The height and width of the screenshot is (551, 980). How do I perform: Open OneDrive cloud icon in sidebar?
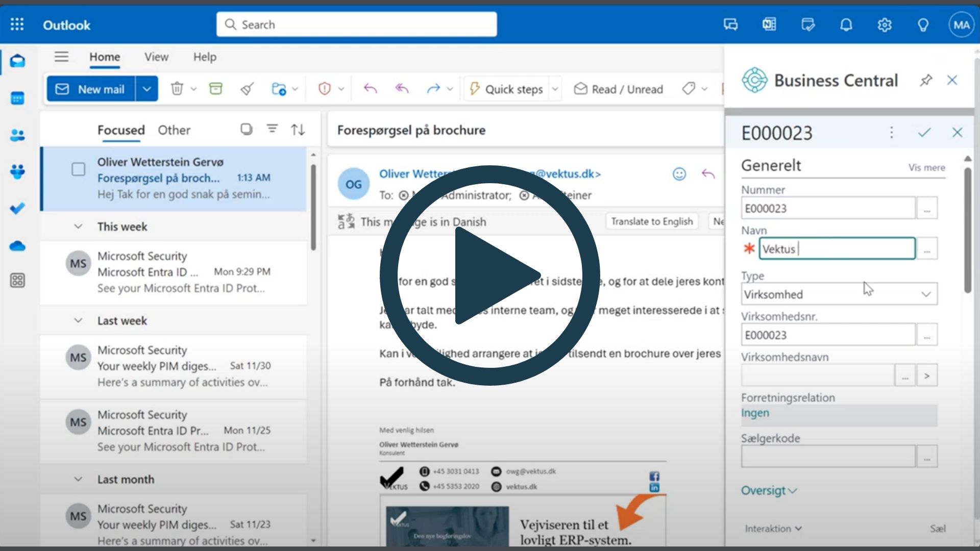tap(17, 246)
